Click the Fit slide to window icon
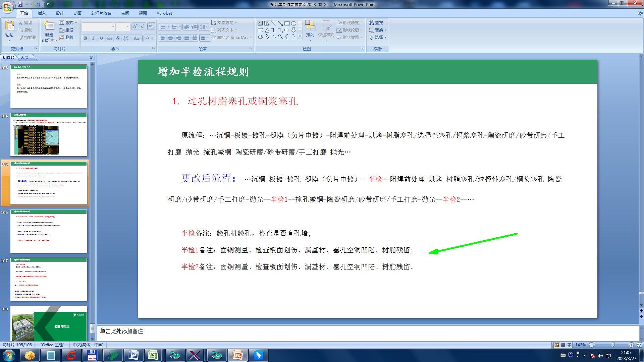This screenshot has height=362, width=644. point(639,345)
